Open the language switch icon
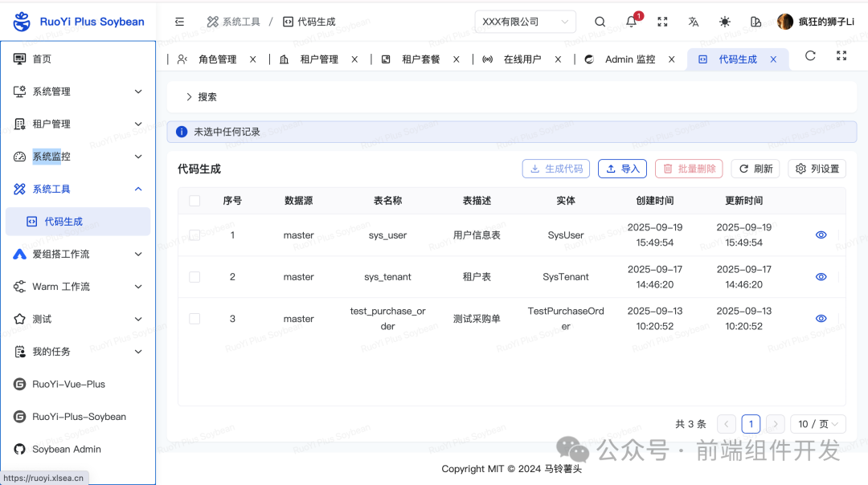868x485 pixels. 693,22
